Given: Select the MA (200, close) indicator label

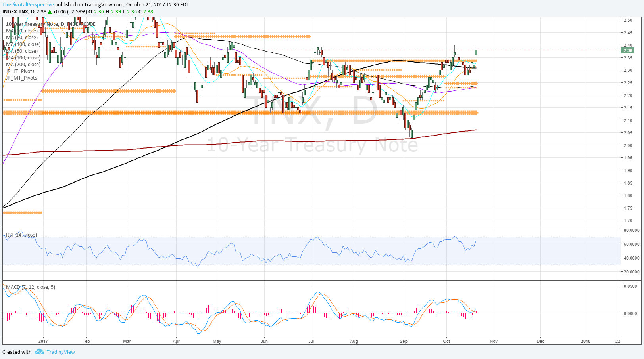Looking at the screenshot, I should tap(23, 65).
